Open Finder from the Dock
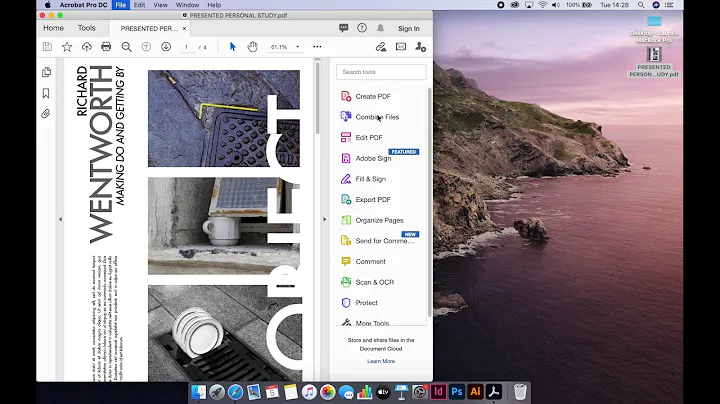Viewport: 720px width, 404px height. coord(198,392)
